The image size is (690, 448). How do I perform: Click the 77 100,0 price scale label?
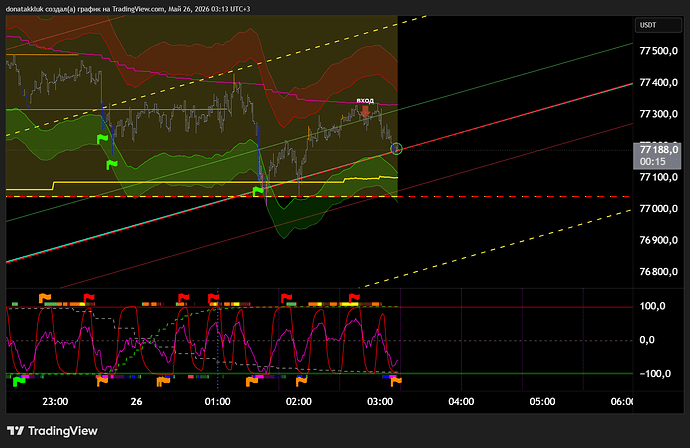(x=659, y=177)
